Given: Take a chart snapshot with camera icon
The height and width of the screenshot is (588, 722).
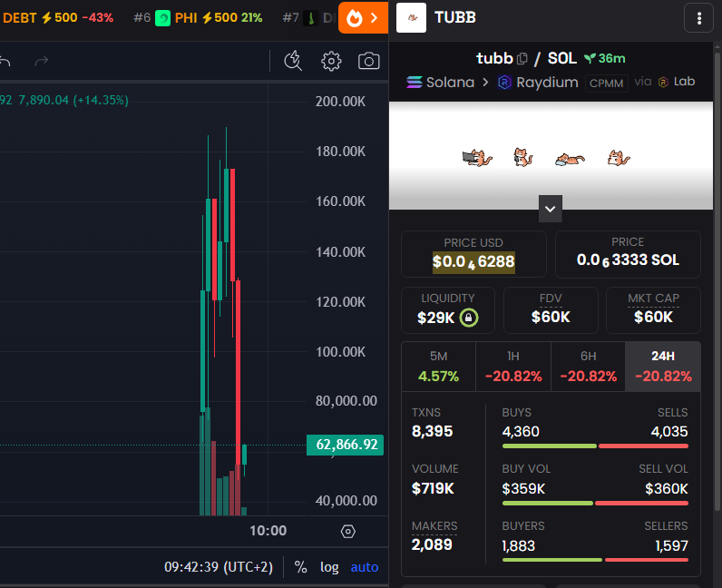Looking at the screenshot, I should 369,61.
